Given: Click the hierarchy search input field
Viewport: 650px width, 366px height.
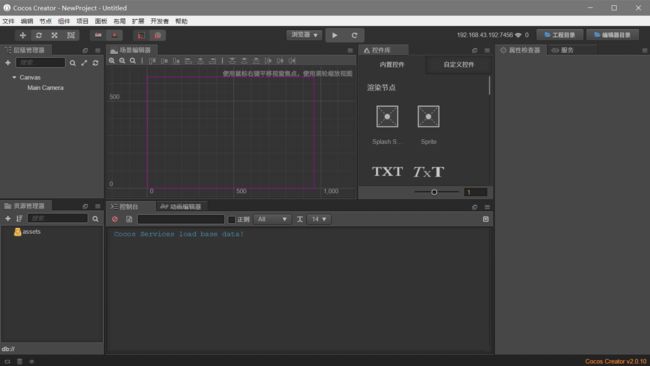Looking at the screenshot, I should point(40,63).
